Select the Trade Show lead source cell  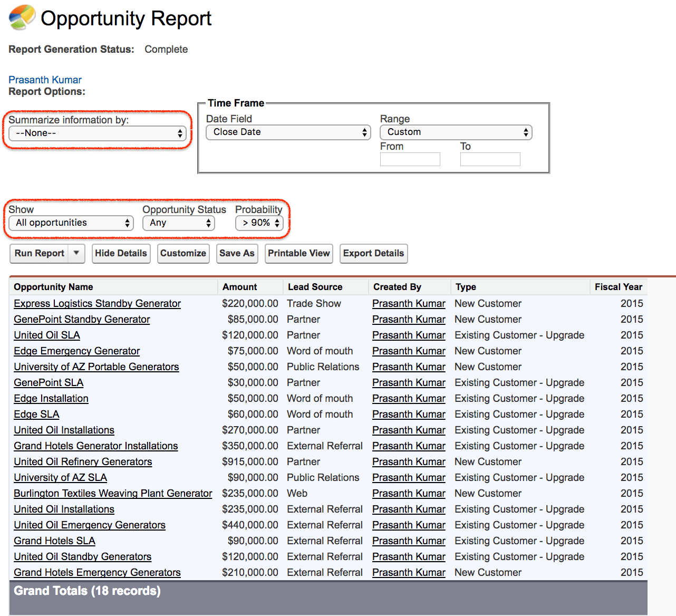[x=314, y=303]
